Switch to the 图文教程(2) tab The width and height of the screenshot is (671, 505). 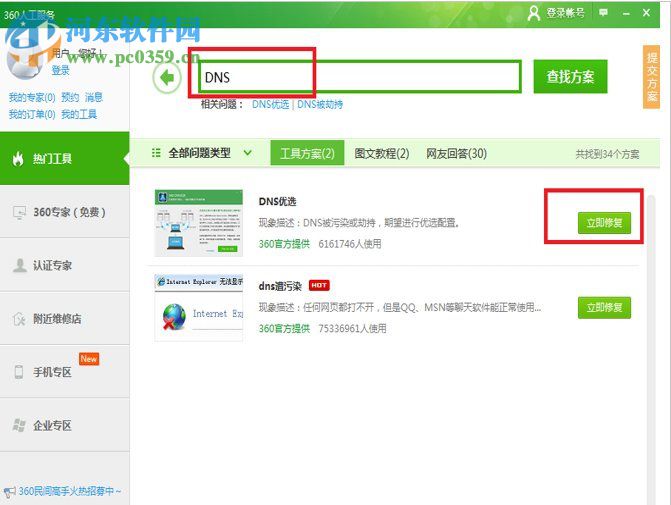point(382,153)
